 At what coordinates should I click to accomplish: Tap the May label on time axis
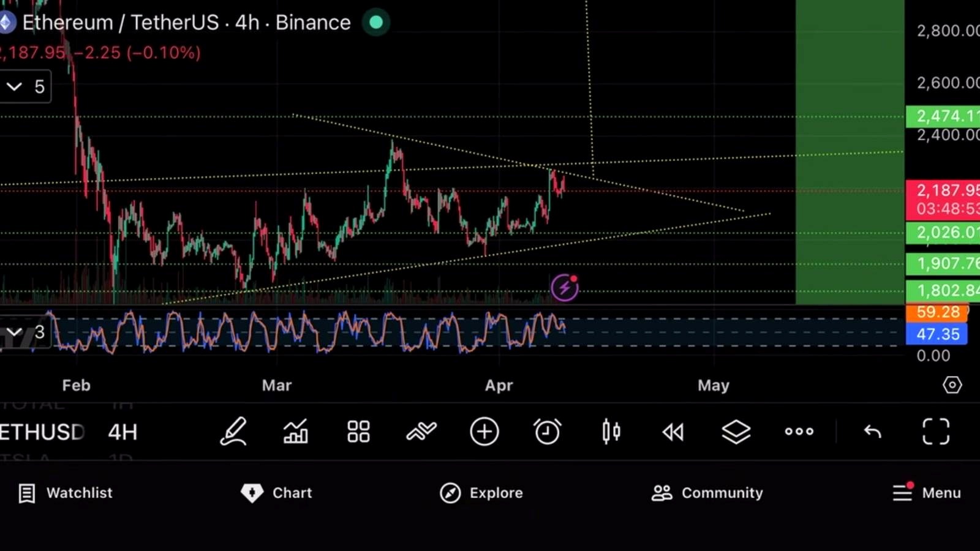(x=714, y=386)
